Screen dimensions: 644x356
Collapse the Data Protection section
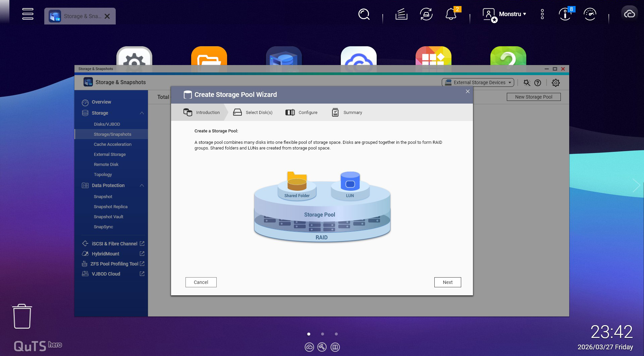coord(142,185)
